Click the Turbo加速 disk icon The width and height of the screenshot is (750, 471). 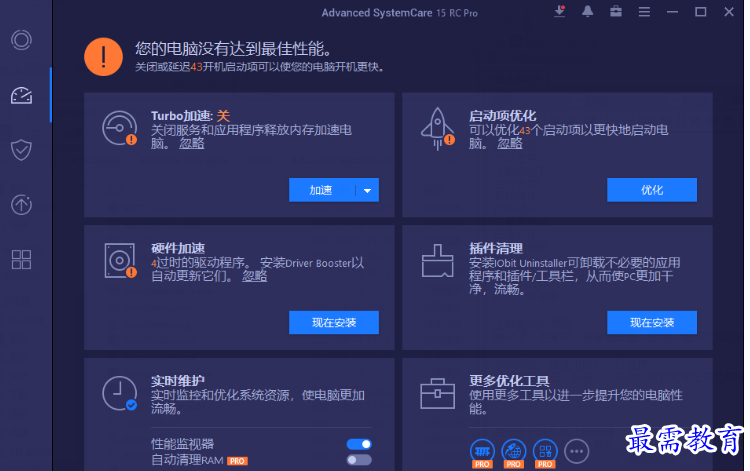[120, 128]
